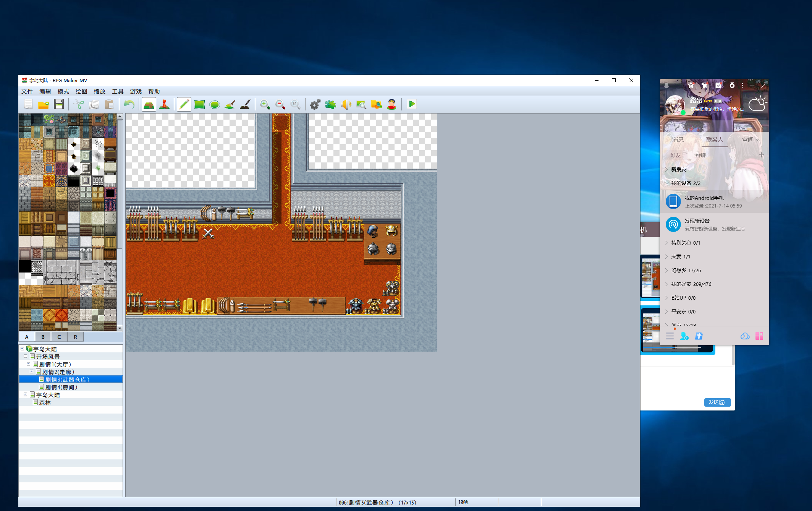812x511 pixels.
Task: Collapse the 开场风景 tree node
Action: point(25,357)
